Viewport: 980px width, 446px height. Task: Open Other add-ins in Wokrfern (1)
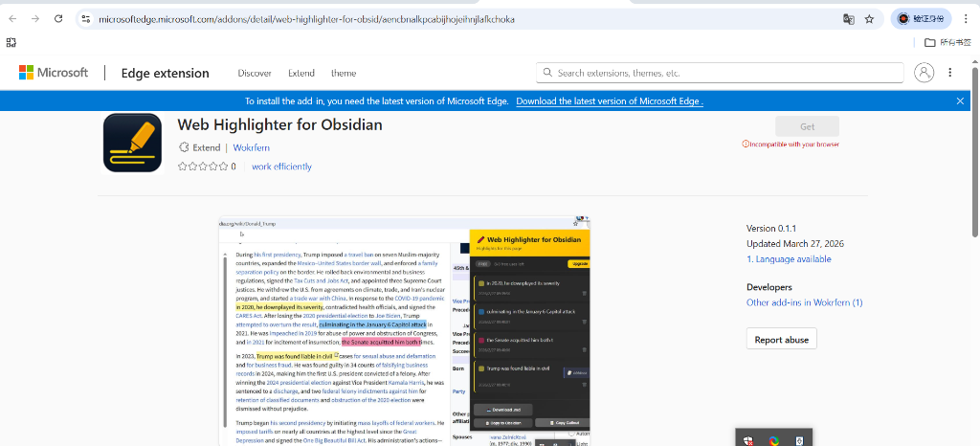click(804, 303)
